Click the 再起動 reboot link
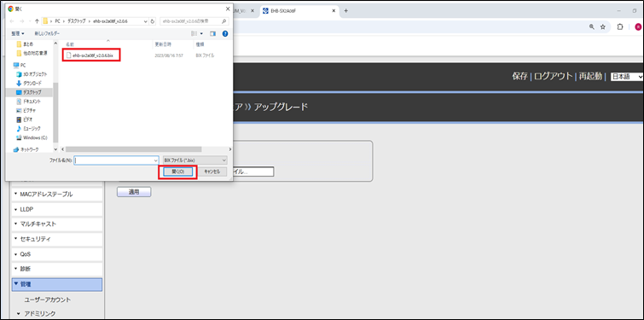This screenshot has width=644, height=320. coord(590,77)
